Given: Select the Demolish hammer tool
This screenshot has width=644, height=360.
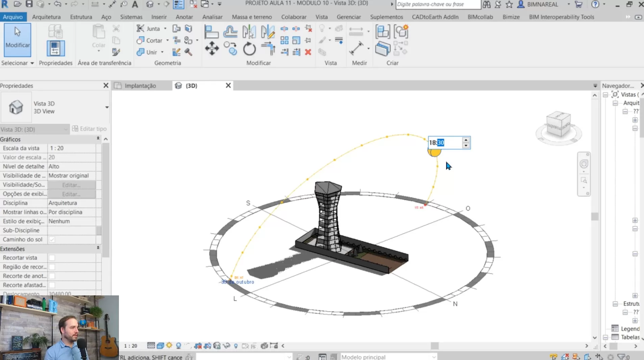Looking at the screenshot, I should [188, 52].
